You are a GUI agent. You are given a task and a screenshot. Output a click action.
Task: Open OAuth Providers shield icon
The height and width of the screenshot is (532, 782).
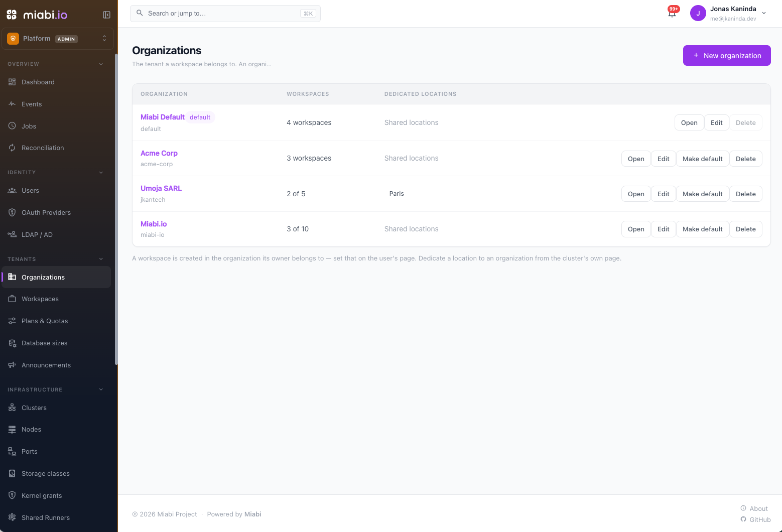pyautogui.click(x=12, y=212)
